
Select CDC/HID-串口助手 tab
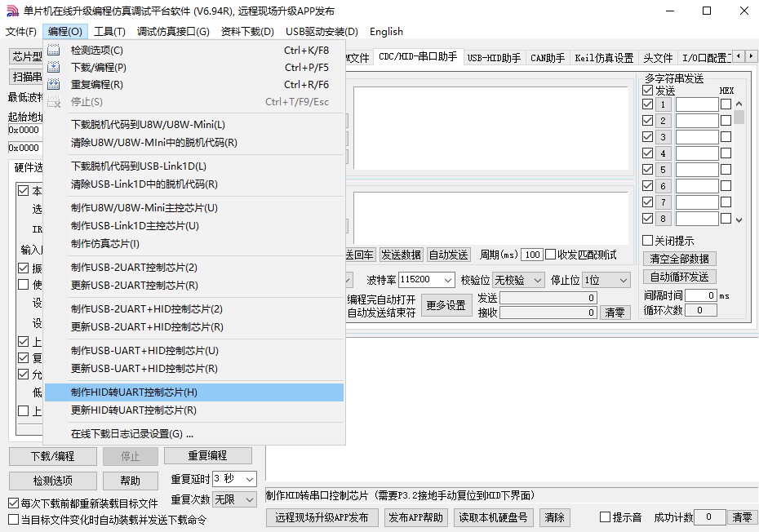click(x=418, y=56)
